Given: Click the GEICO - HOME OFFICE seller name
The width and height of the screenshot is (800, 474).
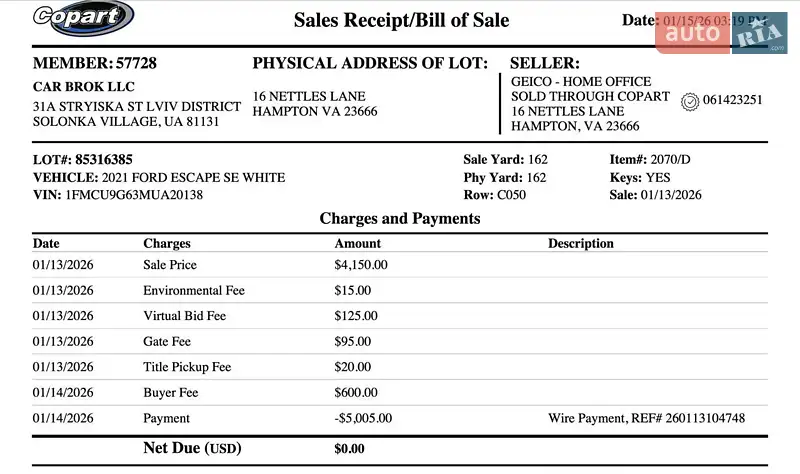Looking at the screenshot, I should coord(580,82).
